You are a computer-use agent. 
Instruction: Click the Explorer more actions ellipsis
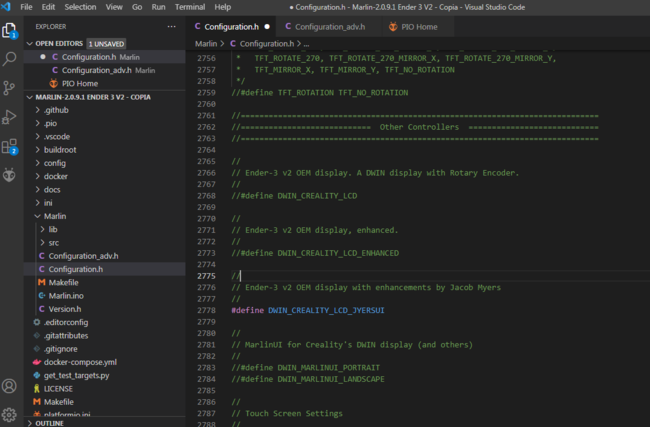(x=171, y=27)
